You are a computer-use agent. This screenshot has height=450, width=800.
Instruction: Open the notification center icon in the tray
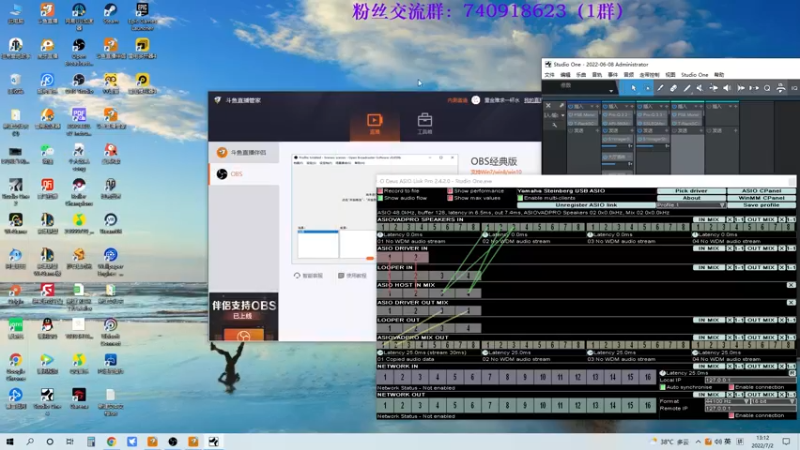coord(786,441)
